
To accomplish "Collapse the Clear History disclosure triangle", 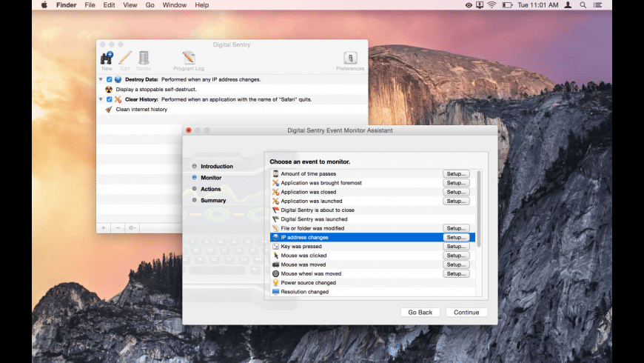I will (x=101, y=99).
